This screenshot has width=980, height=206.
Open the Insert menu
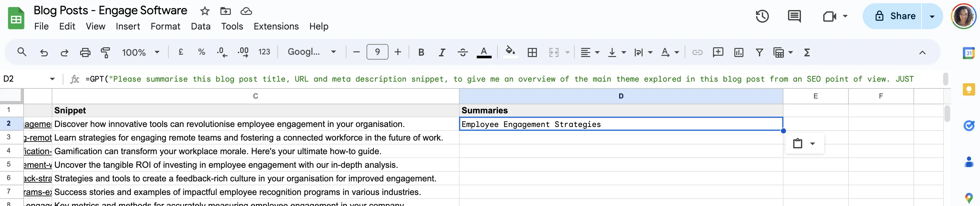pyautogui.click(x=128, y=26)
